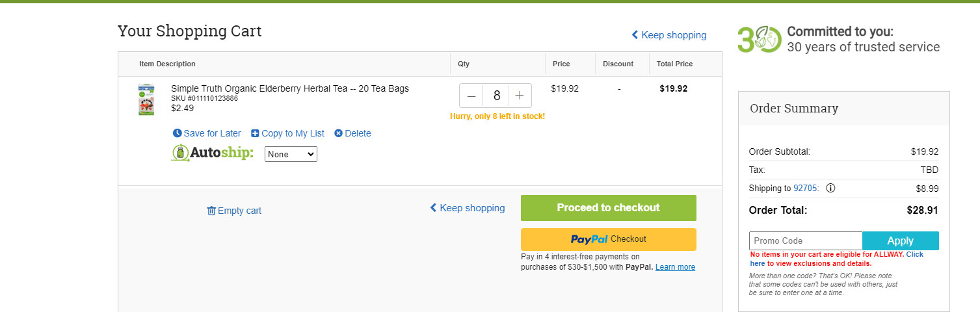Open the top Keep shopping link
This screenshot has width=980, height=312.
(x=669, y=35)
